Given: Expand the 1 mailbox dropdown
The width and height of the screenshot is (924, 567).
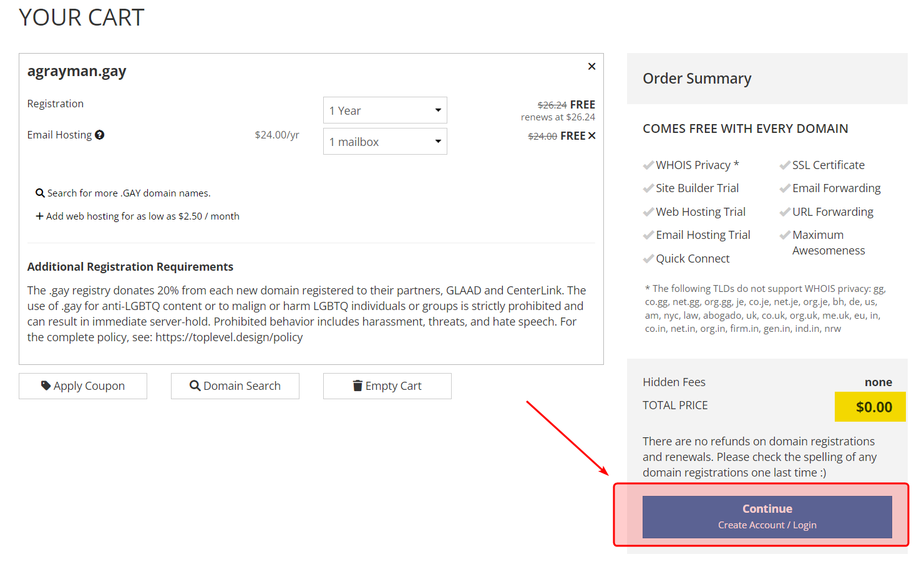Looking at the screenshot, I should point(385,142).
